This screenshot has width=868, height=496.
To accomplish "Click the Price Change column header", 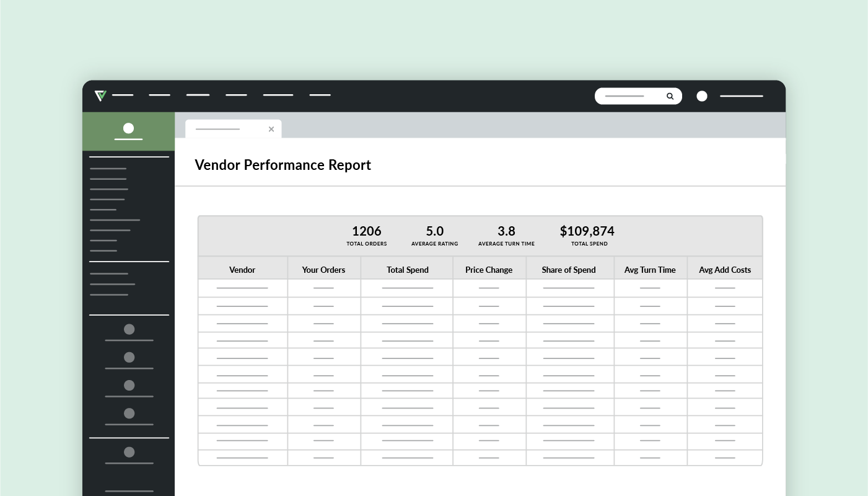I will coord(489,270).
